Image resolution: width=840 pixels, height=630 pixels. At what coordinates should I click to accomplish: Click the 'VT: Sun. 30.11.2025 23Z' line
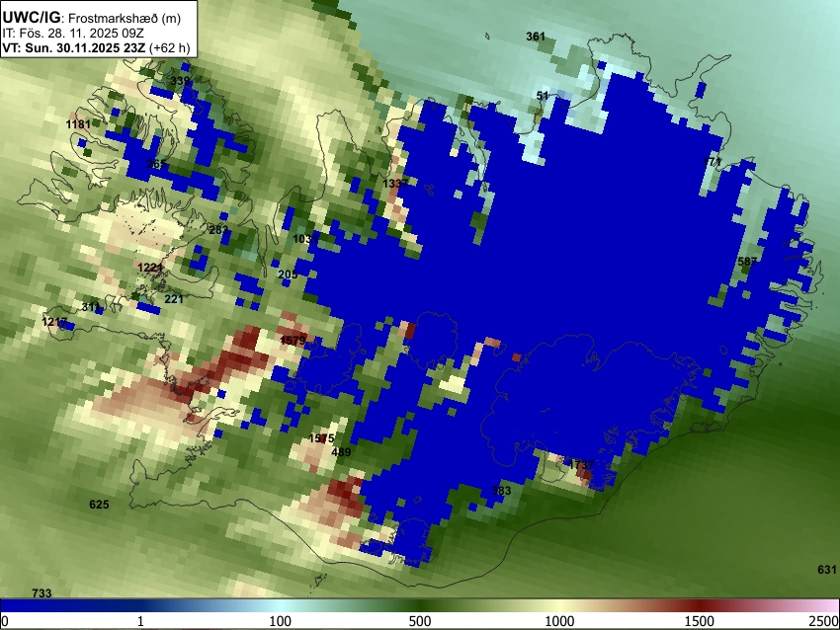click(73, 47)
